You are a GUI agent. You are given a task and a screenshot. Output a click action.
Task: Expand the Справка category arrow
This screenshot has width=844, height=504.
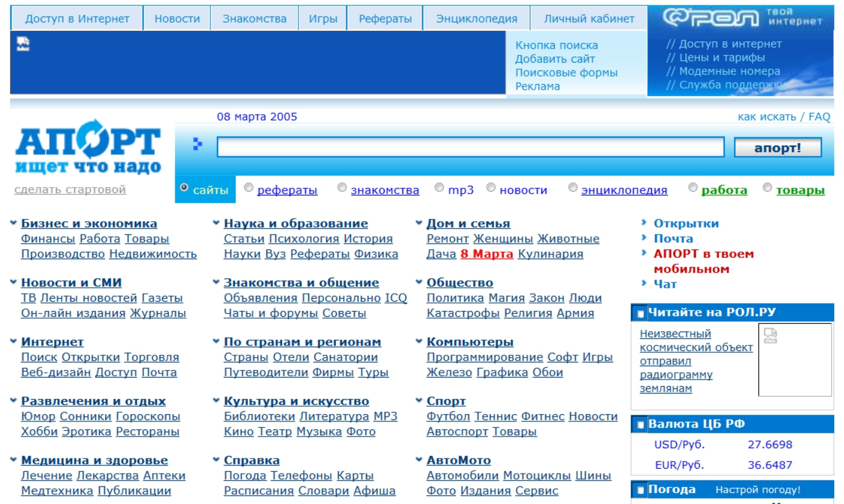point(216,460)
